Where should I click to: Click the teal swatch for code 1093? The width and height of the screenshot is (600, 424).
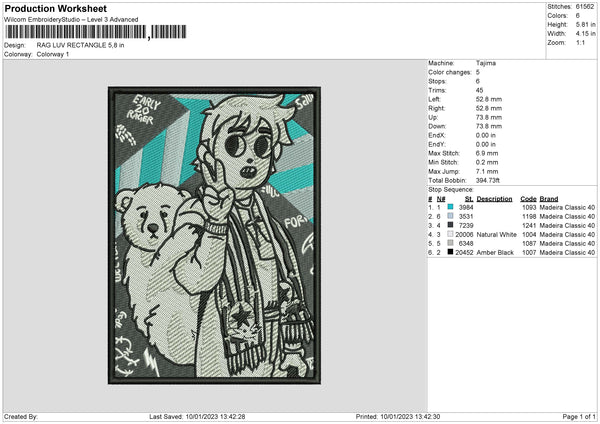(450, 207)
